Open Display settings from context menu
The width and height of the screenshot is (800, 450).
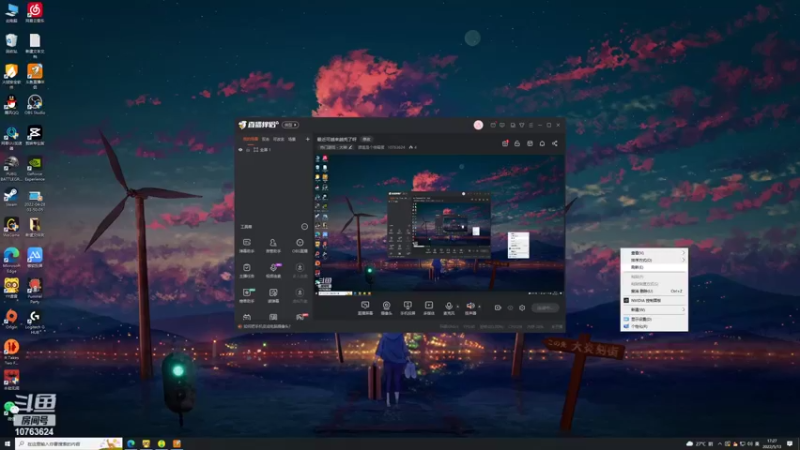point(654,319)
